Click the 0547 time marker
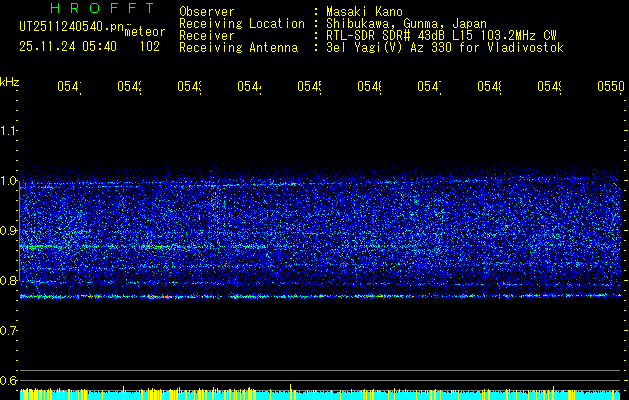Image resolution: width=629 pixels, height=400 pixels. (x=429, y=86)
